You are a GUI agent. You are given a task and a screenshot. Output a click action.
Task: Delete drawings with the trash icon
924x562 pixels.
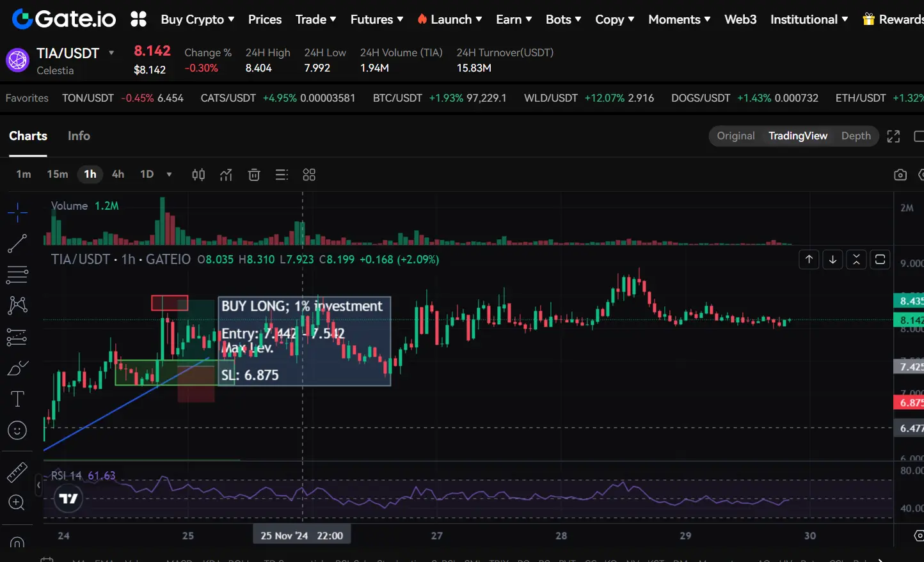[x=254, y=175]
